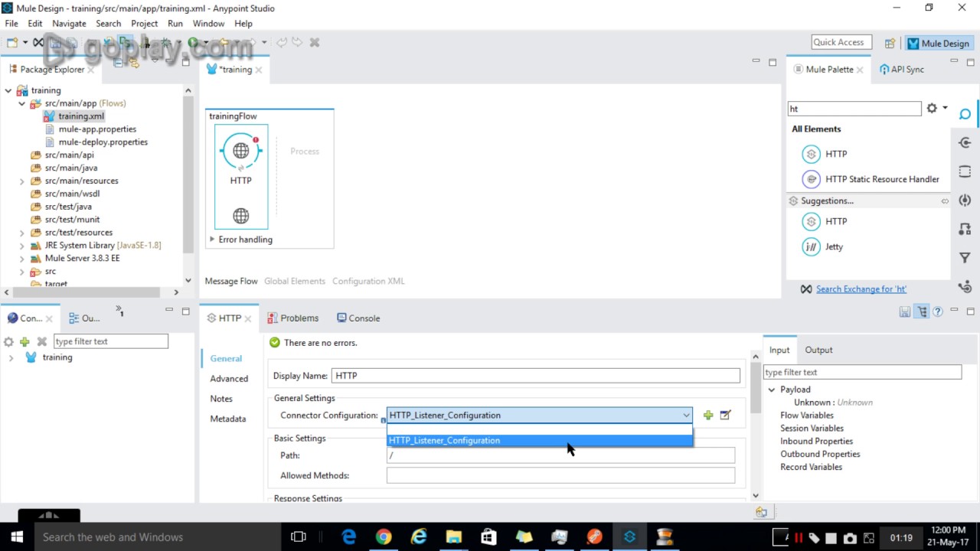980x551 pixels.
Task: Switch to the Problems tab
Action: pyautogui.click(x=292, y=318)
